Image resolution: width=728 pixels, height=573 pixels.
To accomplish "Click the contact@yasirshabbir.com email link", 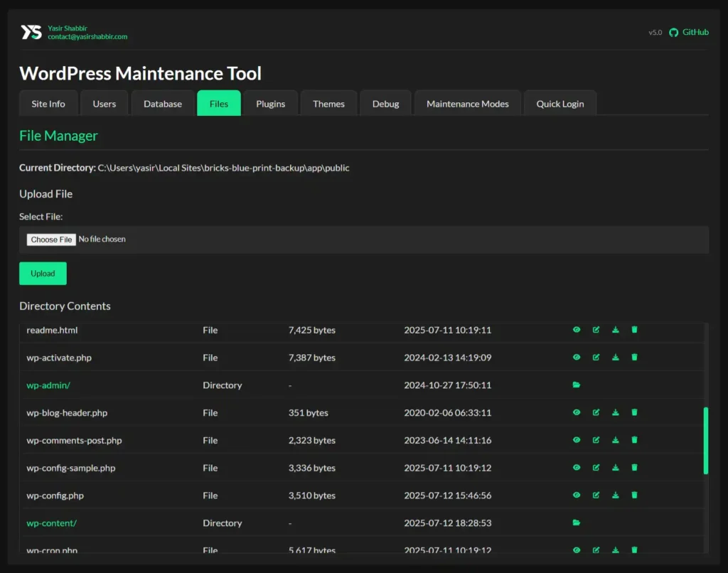I will point(87,37).
